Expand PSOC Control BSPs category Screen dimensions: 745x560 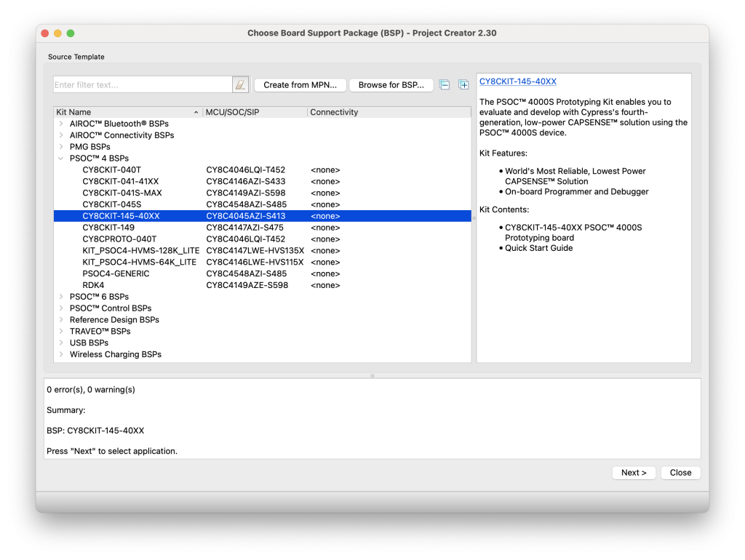point(61,308)
